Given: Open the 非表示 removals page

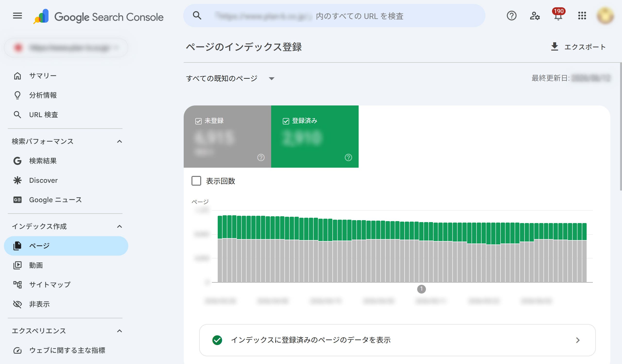Looking at the screenshot, I should 66,304.
